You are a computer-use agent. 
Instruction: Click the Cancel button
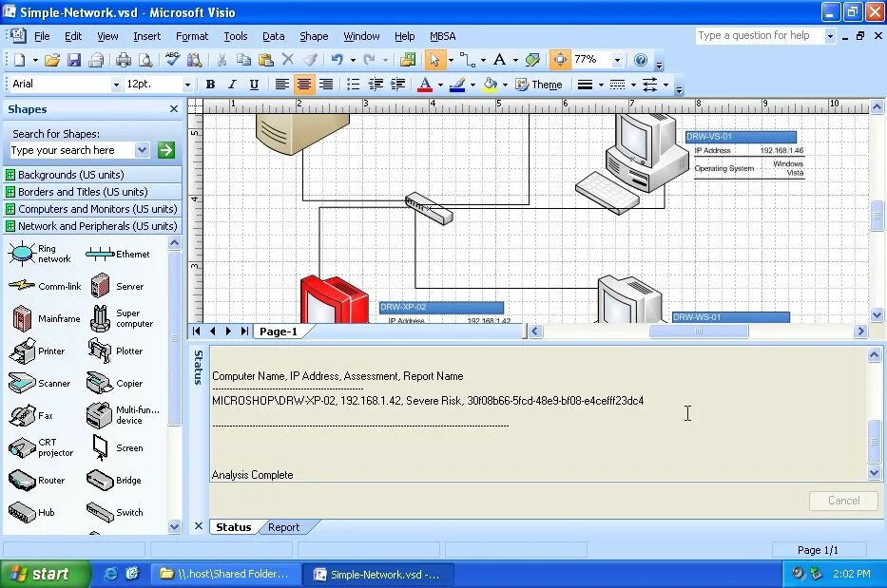843,501
